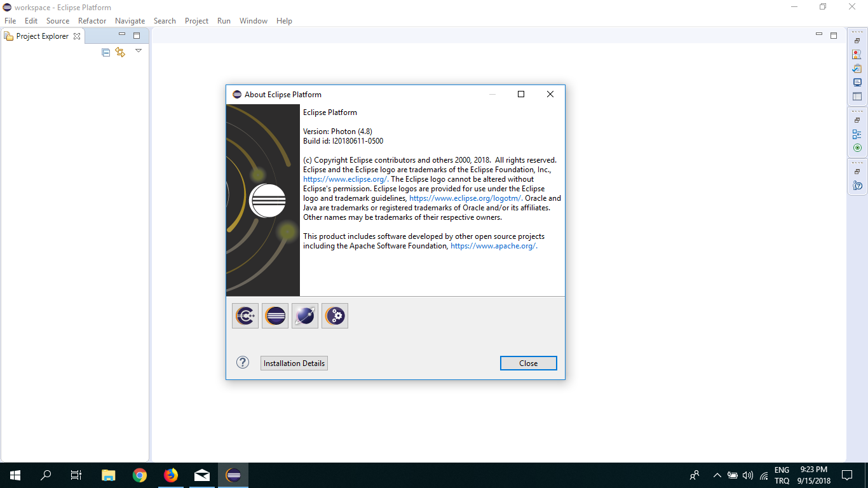This screenshot has height=488, width=868.
Task: Open the Outline view icon in right trim
Action: pyautogui.click(x=857, y=134)
